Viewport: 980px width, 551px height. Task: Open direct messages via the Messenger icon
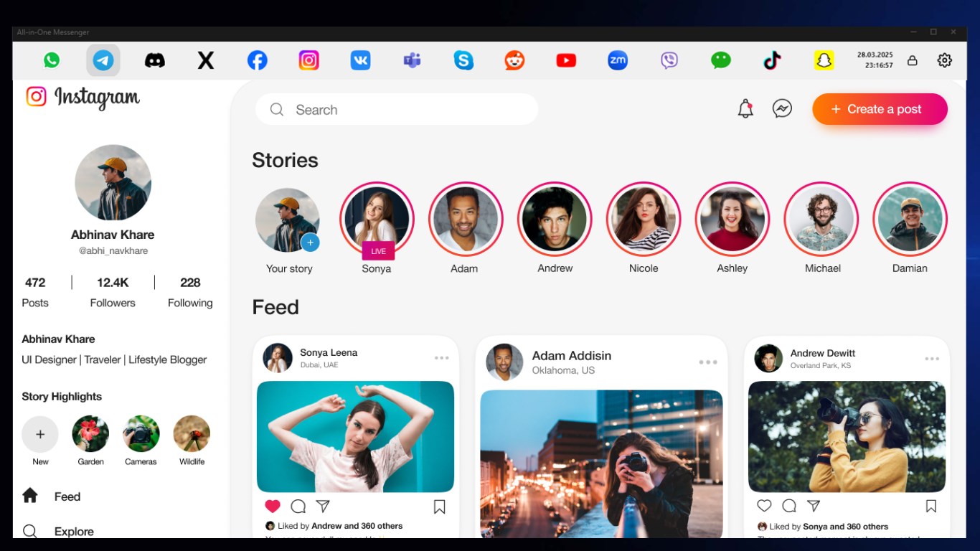pos(782,108)
